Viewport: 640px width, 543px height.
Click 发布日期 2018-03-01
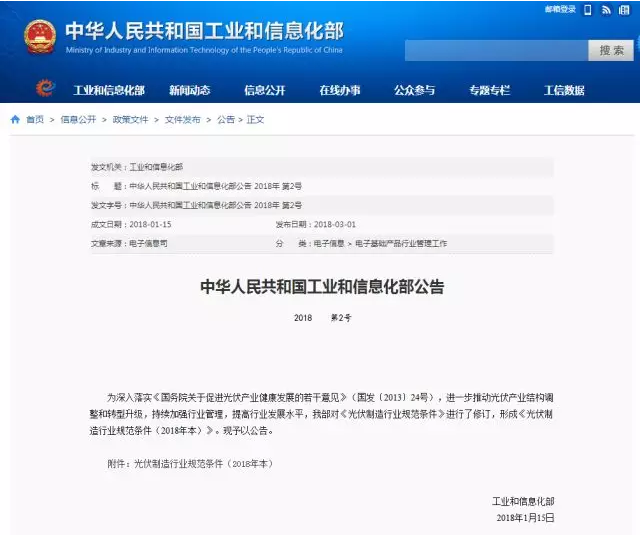click(x=316, y=224)
